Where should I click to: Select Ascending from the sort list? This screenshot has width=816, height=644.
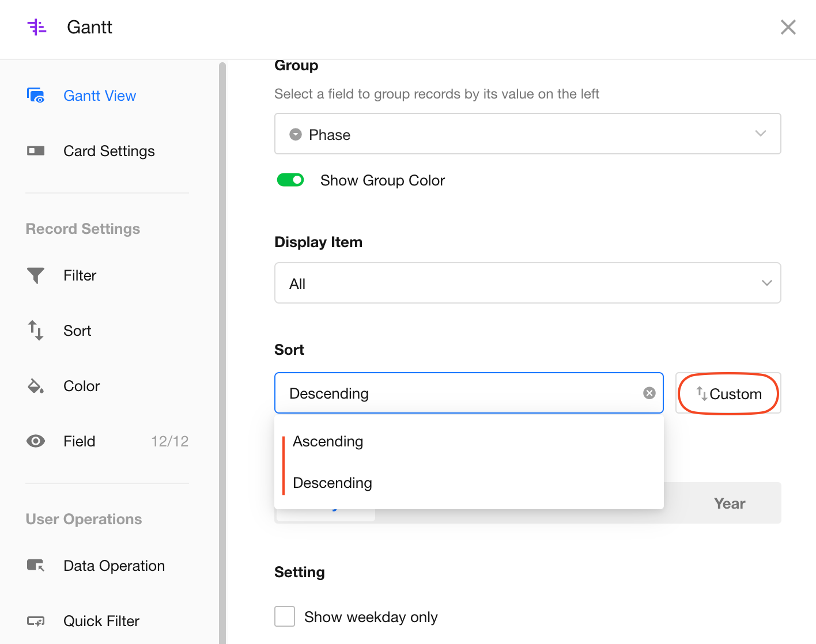469,441
